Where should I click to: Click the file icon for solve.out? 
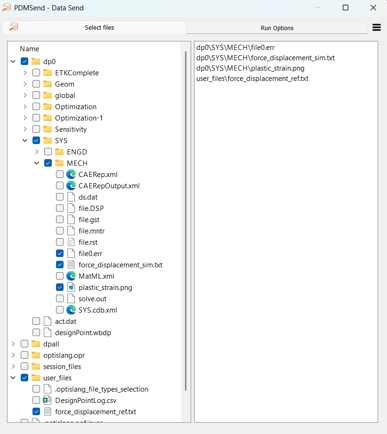[x=71, y=299]
